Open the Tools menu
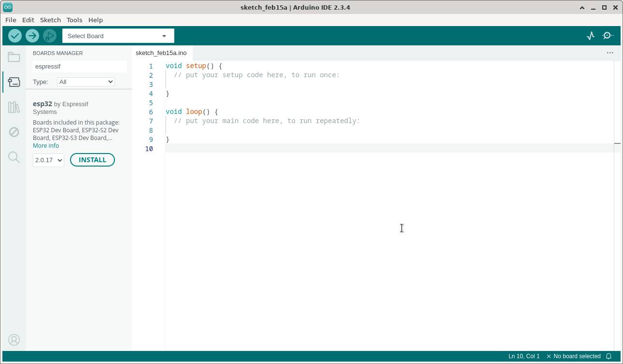Screen dimensions: 623x364 pyautogui.click(x=74, y=20)
